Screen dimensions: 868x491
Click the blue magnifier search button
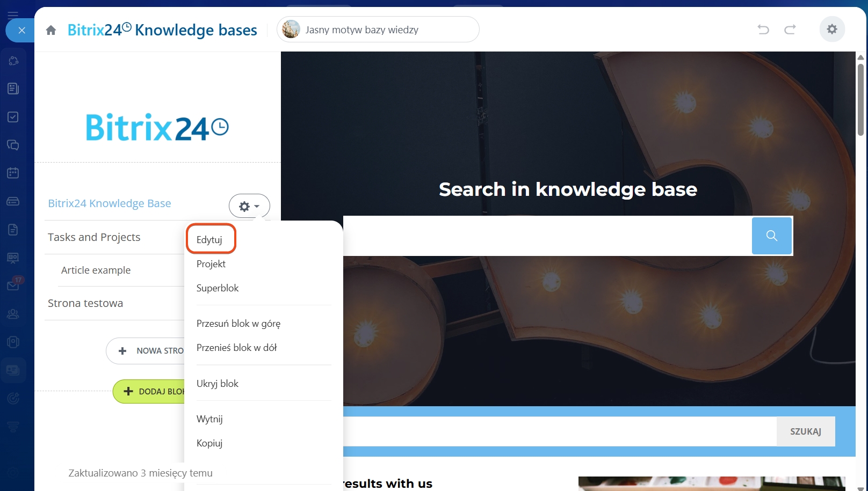[x=771, y=236]
